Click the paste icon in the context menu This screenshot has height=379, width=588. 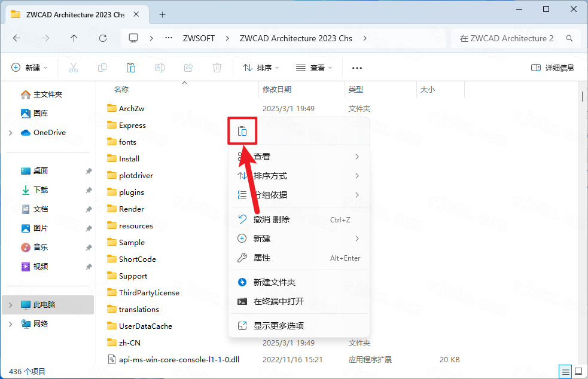[x=242, y=131]
